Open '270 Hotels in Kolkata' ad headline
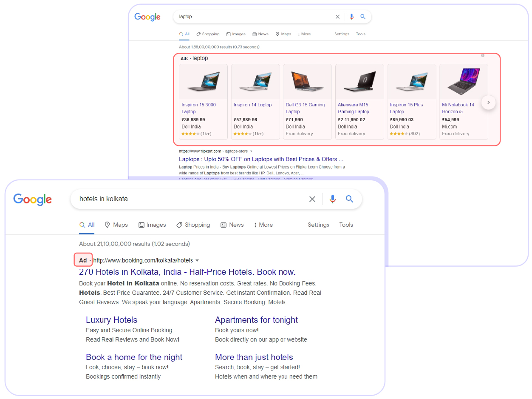532x399 pixels. pos(187,272)
